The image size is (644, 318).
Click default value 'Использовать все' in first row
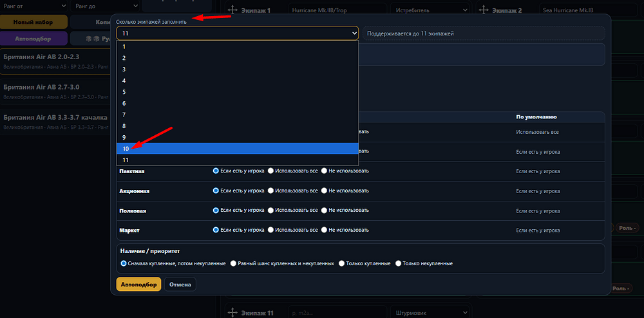537,132
